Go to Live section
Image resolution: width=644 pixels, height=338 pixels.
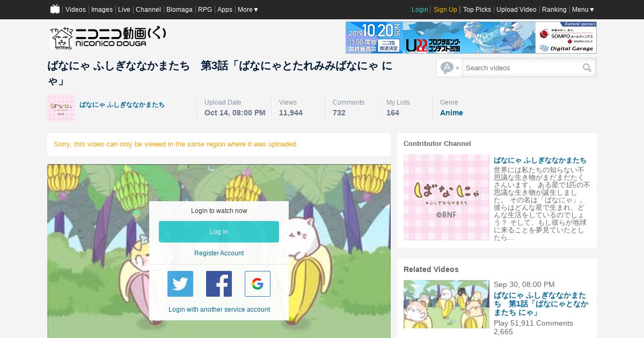click(124, 10)
